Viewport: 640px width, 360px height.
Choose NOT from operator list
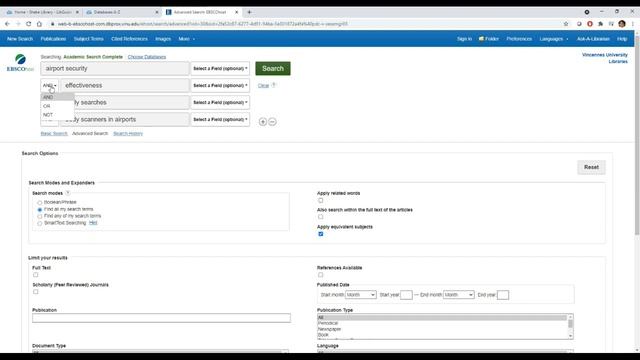57,115
